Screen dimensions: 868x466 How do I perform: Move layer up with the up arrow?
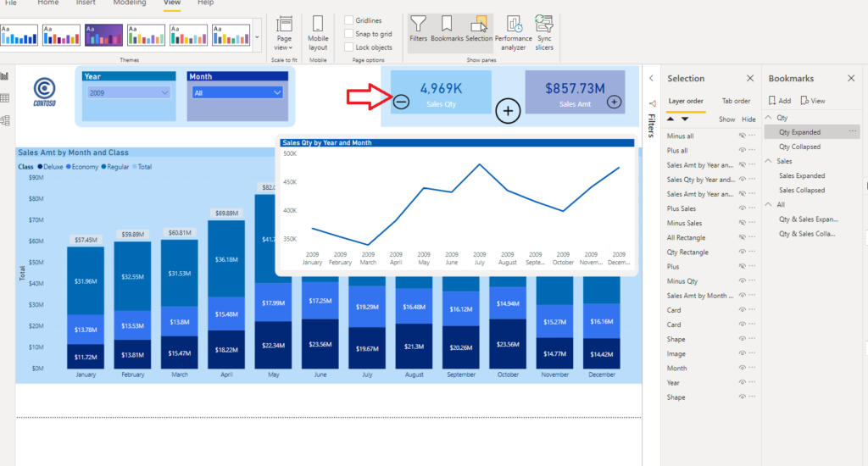670,119
